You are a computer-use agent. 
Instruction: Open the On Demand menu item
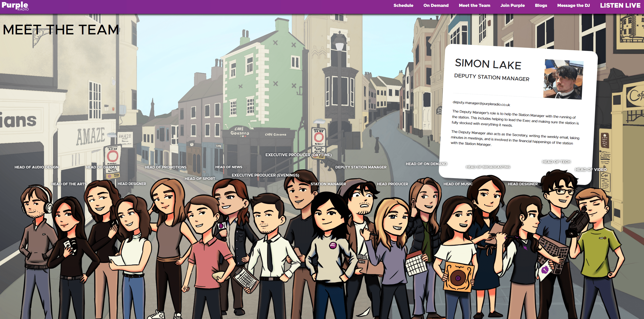point(436,5)
